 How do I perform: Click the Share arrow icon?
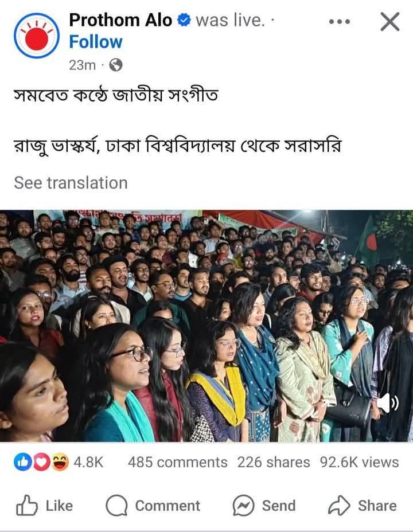[x=338, y=506]
